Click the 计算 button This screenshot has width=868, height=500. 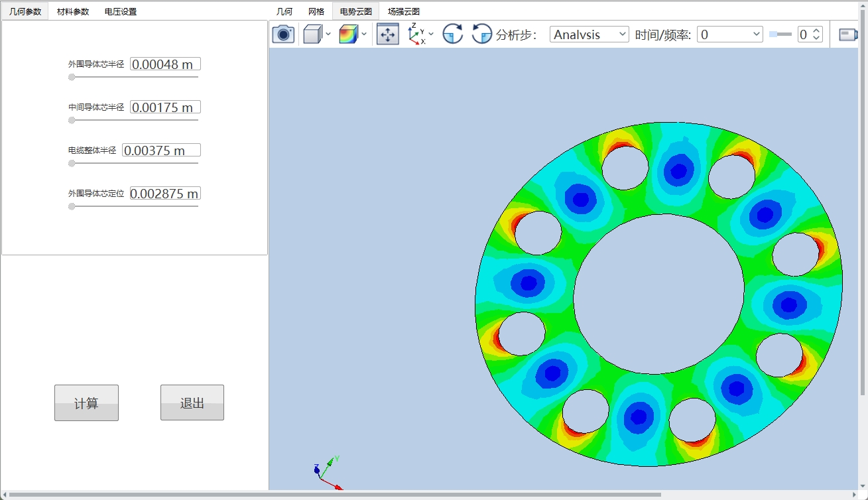point(86,403)
